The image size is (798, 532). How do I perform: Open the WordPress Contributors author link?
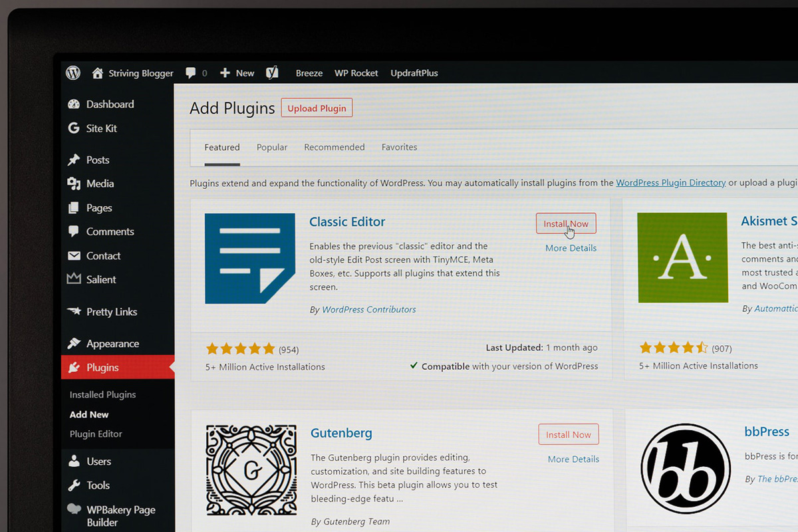click(x=369, y=310)
